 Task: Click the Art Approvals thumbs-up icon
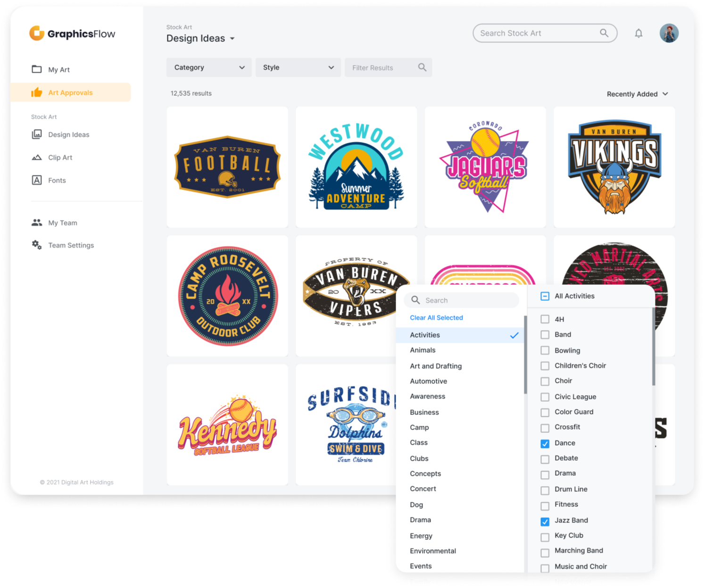[37, 92]
